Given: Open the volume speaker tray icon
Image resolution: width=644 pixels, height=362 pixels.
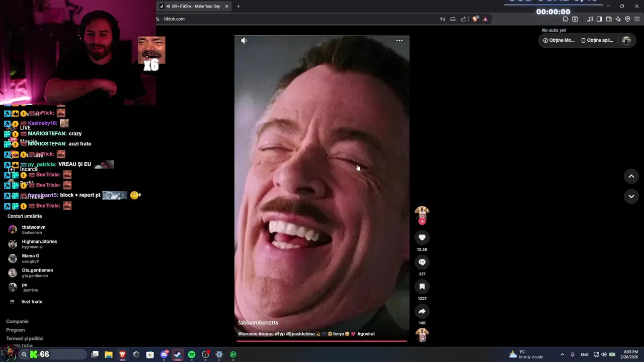Looking at the screenshot, I should 604,354.
